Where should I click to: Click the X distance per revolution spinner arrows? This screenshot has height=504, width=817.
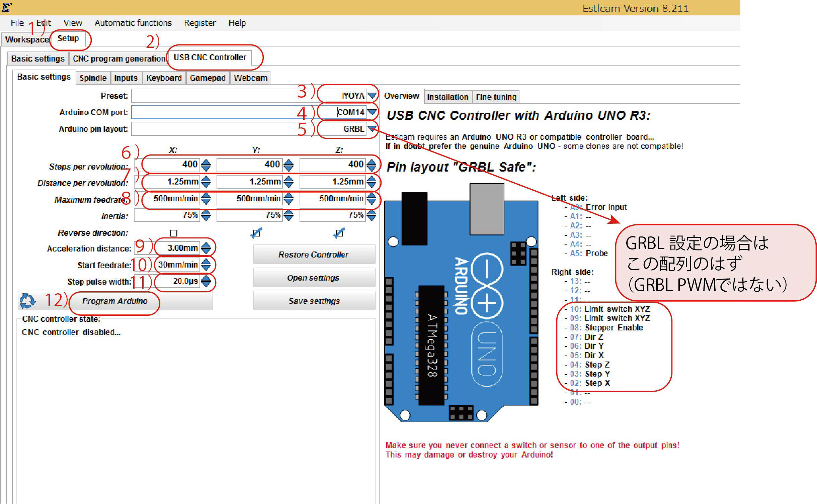[206, 182]
